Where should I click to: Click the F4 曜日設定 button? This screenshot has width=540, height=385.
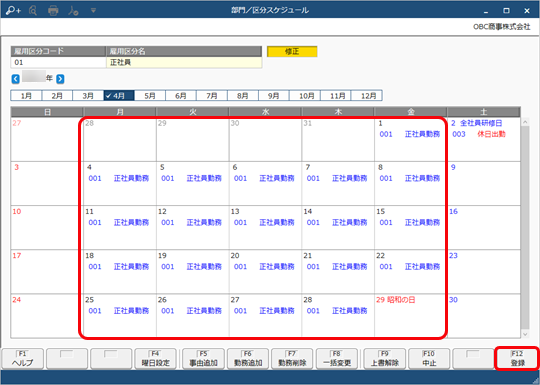[156, 359]
